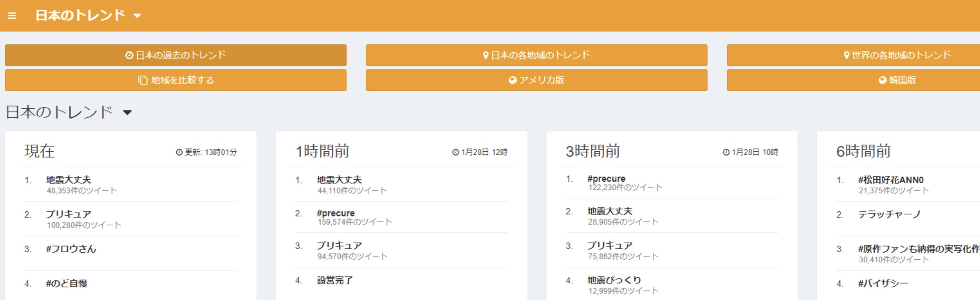Open the hamburger menu icon
980x300 pixels.
(12, 15)
